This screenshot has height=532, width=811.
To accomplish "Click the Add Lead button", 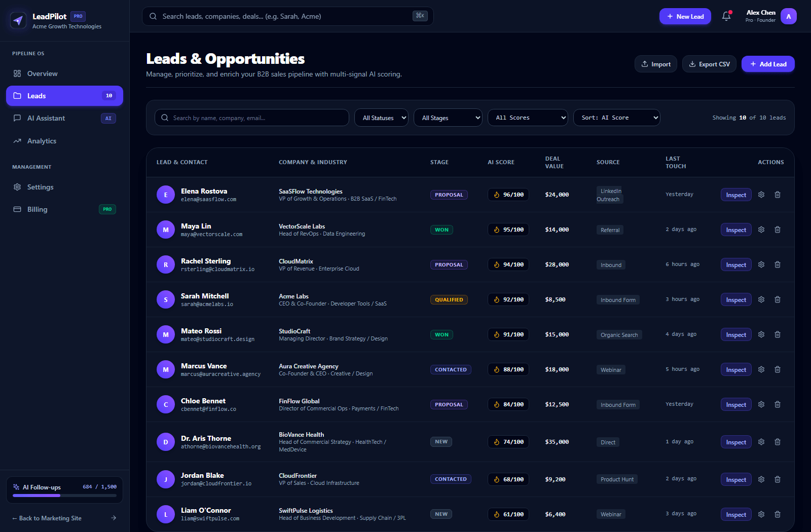I will pos(768,64).
